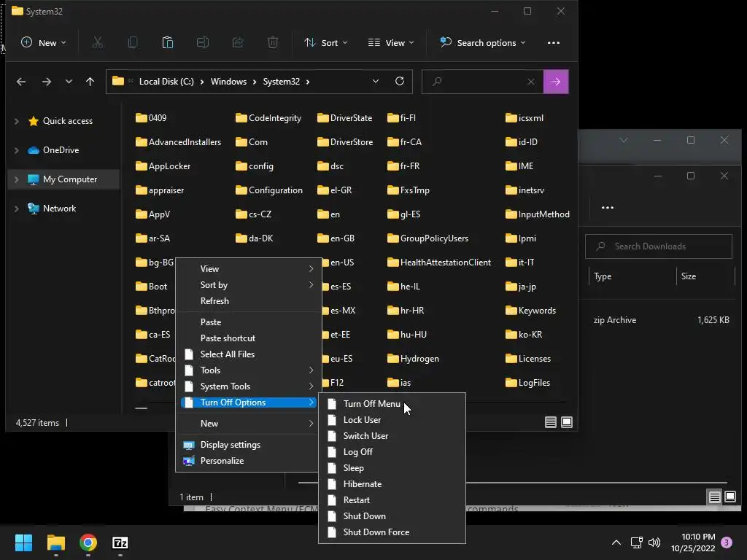The height and width of the screenshot is (560, 747).
Task: Show hidden tray icons chevron
Action: pyautogui.click(x=616, y=542)
